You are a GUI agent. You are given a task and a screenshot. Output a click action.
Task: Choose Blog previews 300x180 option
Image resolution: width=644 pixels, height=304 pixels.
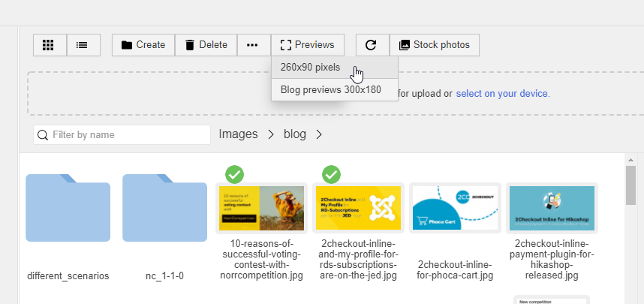330,90
